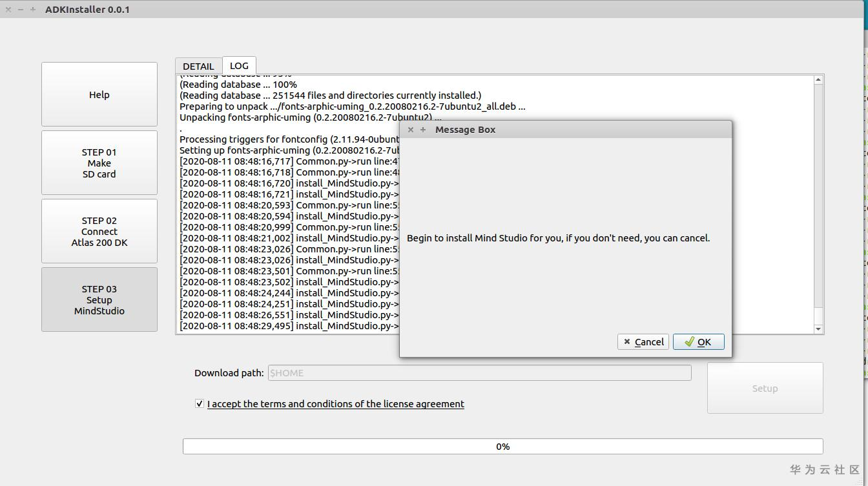Open the Help section
The height and width of the screenshot is (486, 868).
click(99, 94)
